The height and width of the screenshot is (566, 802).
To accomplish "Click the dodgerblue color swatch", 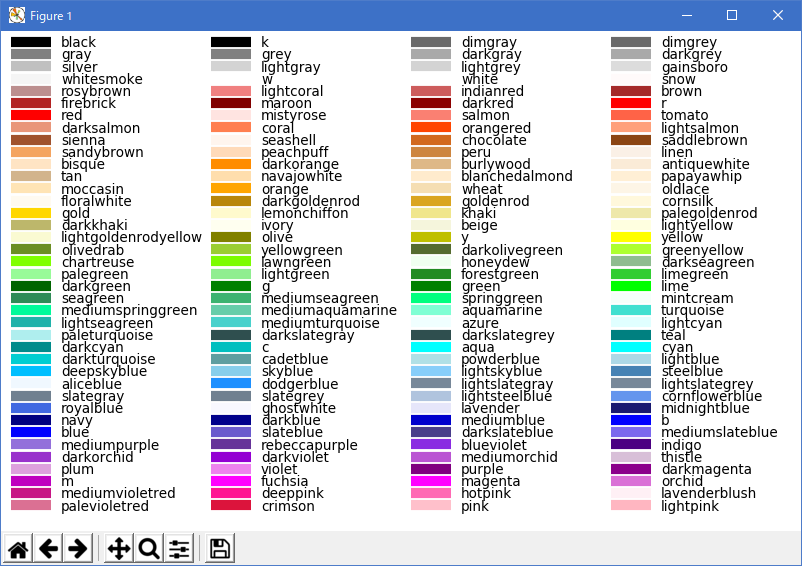I will tap(231, 383).
